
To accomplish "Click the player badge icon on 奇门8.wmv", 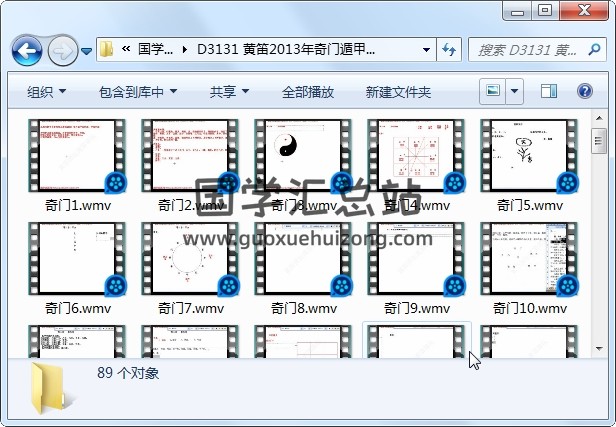I will point(342,286).
